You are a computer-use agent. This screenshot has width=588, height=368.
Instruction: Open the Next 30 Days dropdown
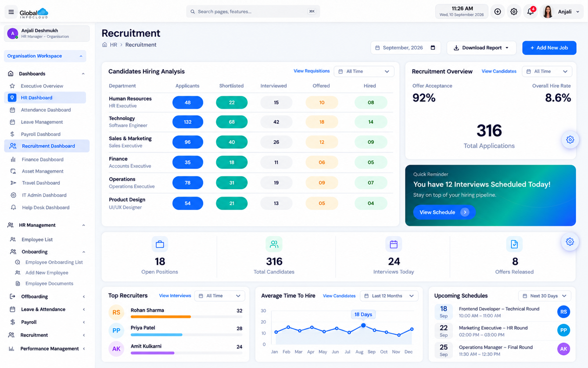pos(545,296)
